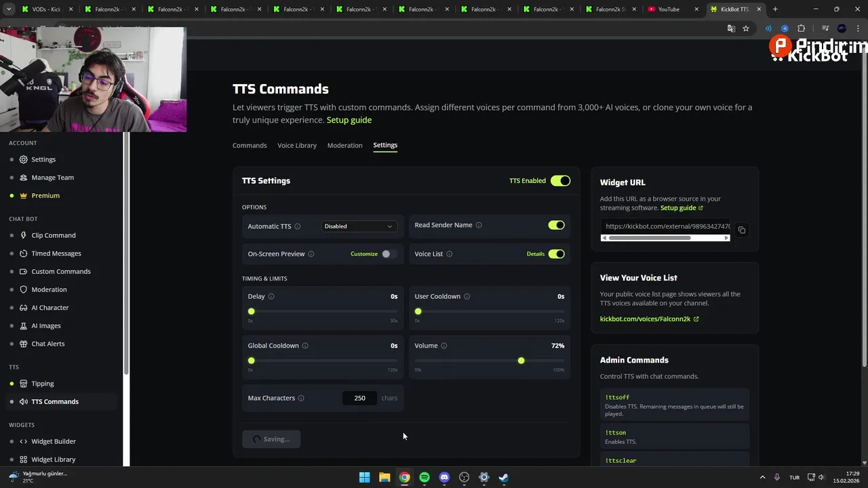Click the weather widget on taskbar

tap(38, 477)
